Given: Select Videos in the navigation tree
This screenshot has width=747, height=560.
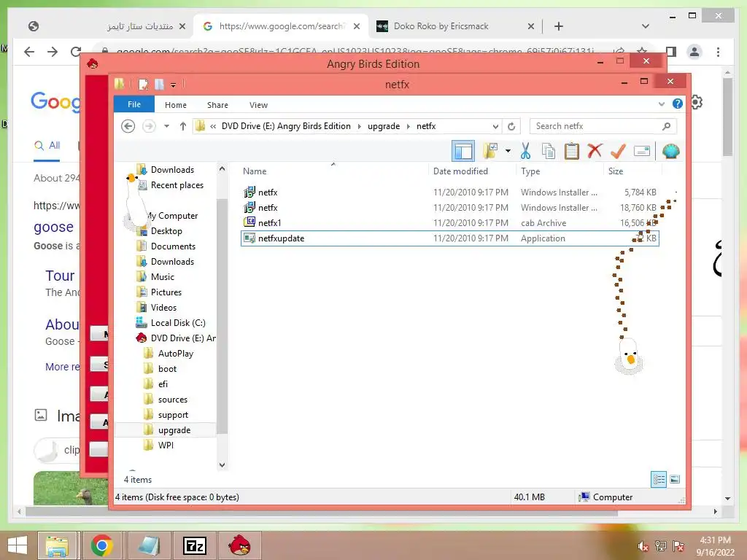Looking at the screenshot, I should click(x=163, y=308).
